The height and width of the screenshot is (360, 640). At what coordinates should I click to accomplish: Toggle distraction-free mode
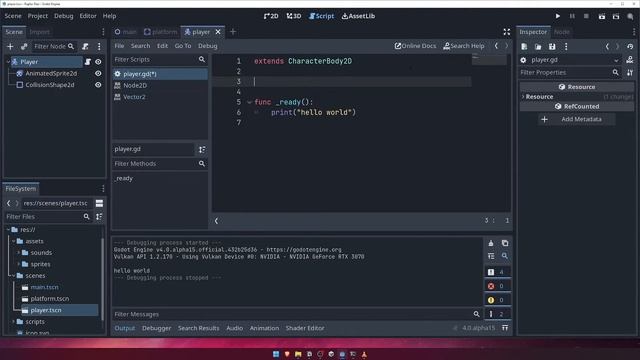coord(507,32)
